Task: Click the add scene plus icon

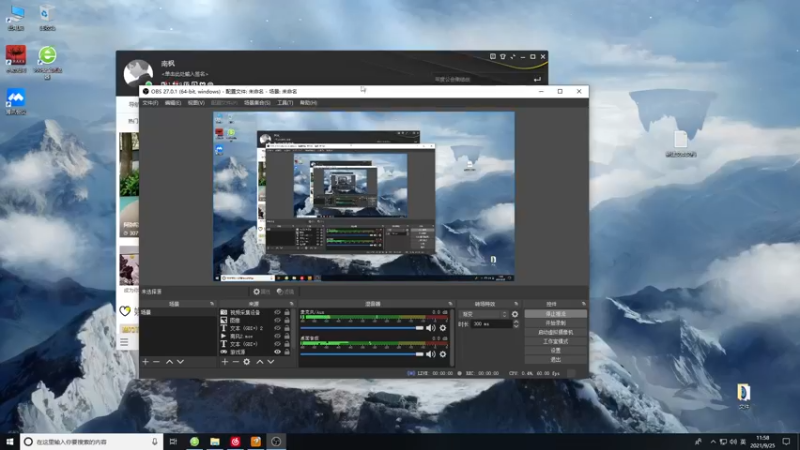Action: click(145, 361)
